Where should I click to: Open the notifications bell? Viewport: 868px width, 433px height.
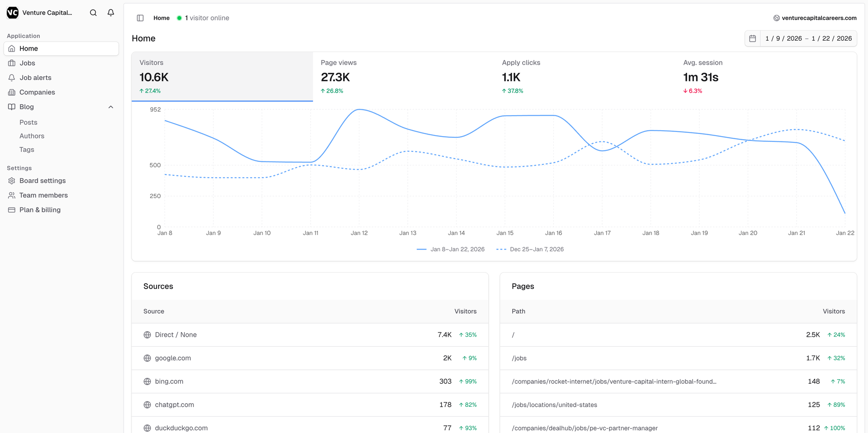(111, 13)
